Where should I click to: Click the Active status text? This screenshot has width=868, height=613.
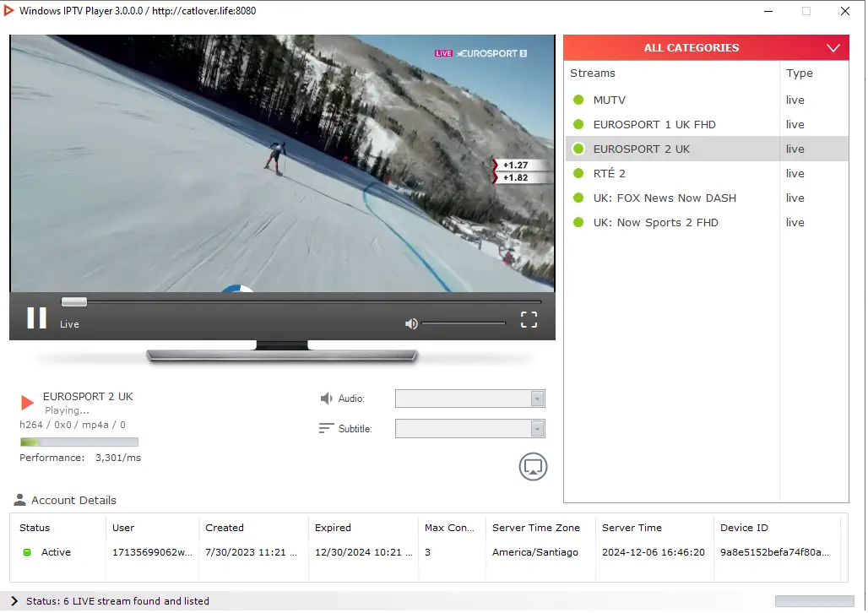(x=56, y=552)
